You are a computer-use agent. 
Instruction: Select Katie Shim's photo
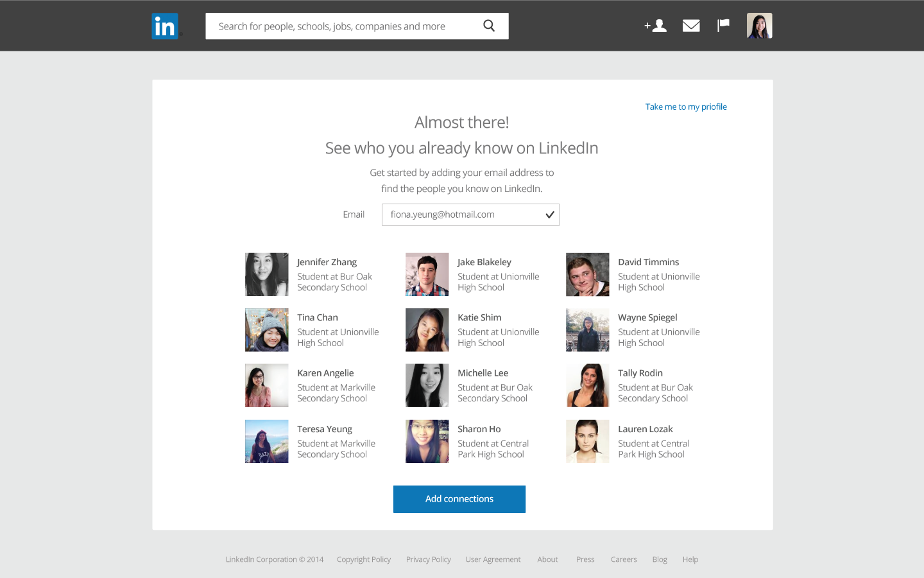[427, 330]
